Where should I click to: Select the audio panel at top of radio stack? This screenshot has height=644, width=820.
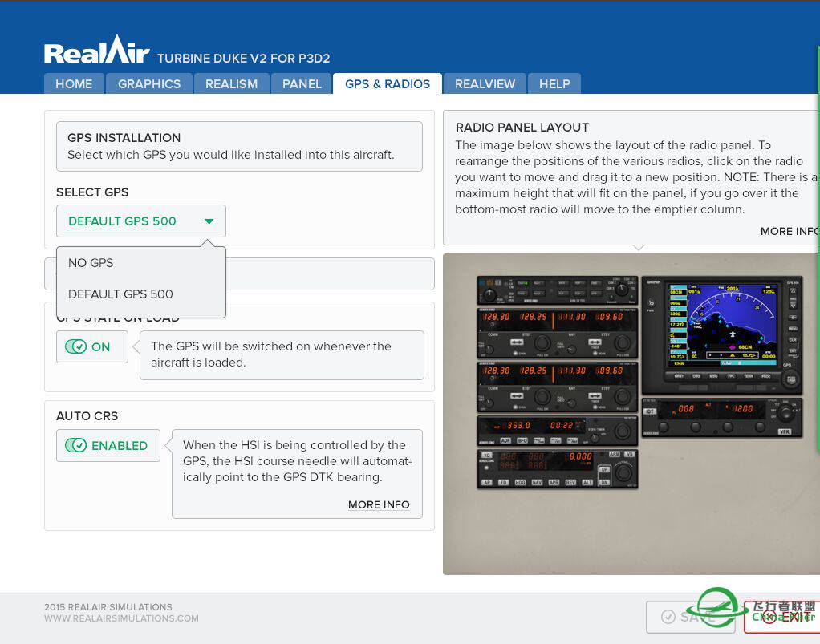pos(557,290)
